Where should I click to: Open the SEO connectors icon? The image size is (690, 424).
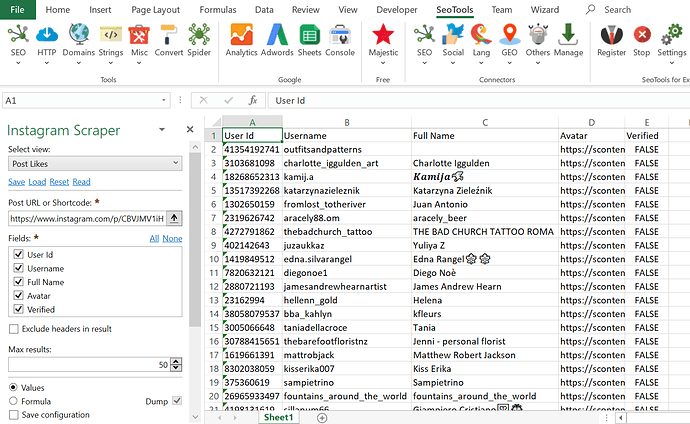(424, 35)
